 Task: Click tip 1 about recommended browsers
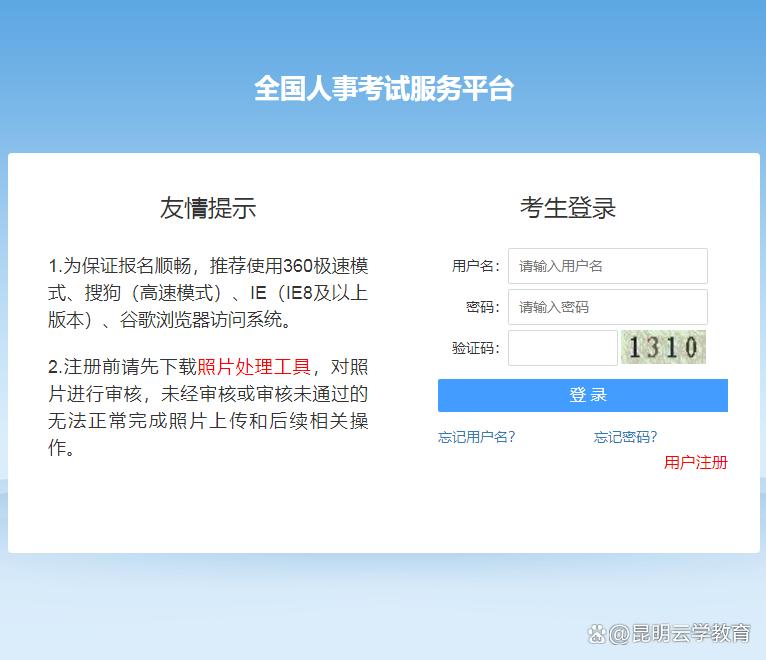pyautogui.click(x=208, y=293)
